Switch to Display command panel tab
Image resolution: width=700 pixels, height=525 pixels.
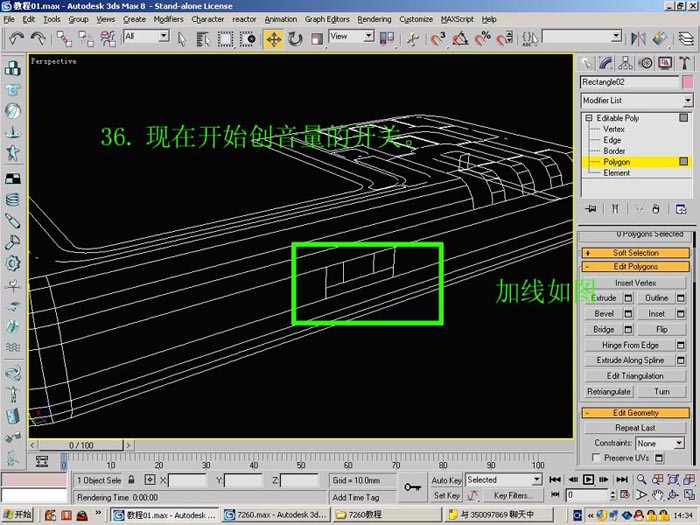point(665,63)
